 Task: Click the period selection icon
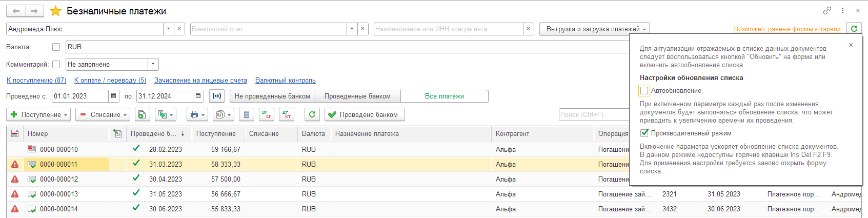pyautogui.click(x=217, y=96)
